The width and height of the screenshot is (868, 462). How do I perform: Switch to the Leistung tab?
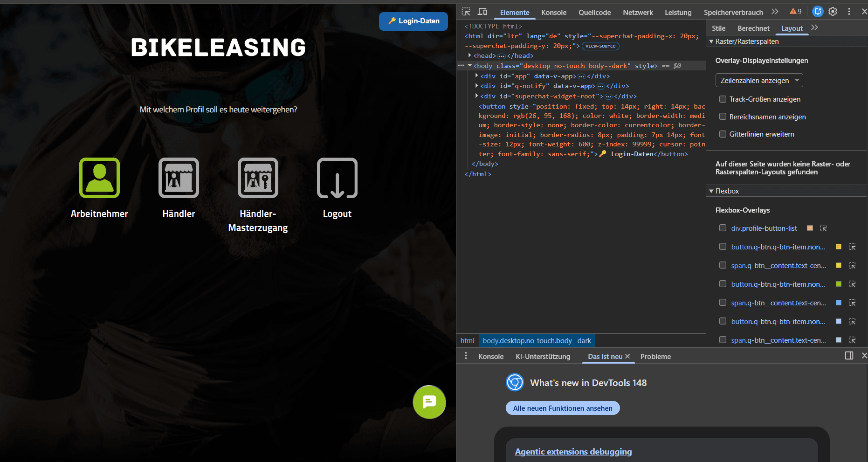(678, 13)
